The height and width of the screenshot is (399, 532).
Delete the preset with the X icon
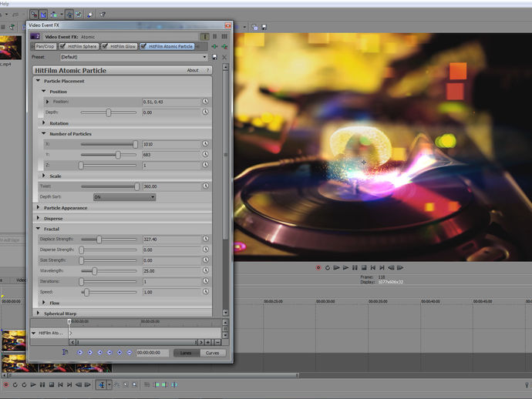pos(224,57)
